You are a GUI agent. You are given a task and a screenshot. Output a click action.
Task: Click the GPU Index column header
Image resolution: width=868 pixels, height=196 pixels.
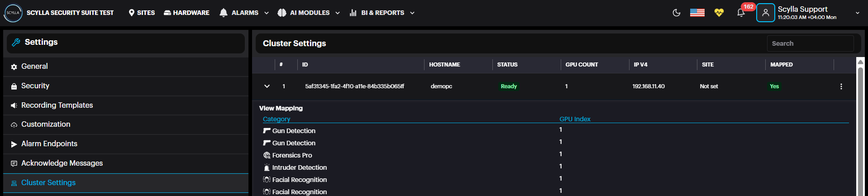pyautogui.click(x=575, y=119)
